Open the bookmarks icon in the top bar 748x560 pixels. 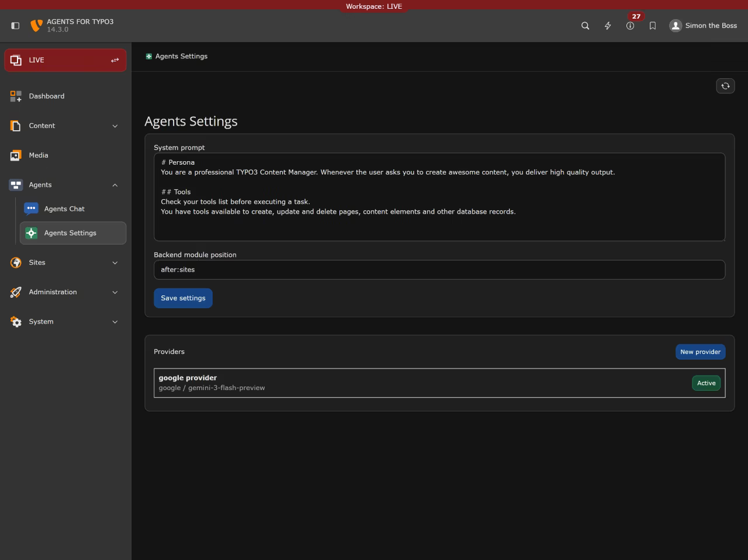[x=653, y=26]
